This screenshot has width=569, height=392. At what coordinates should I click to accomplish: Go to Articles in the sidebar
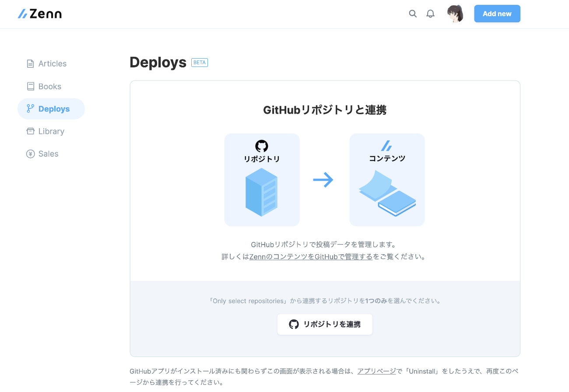tap(47, 63)
